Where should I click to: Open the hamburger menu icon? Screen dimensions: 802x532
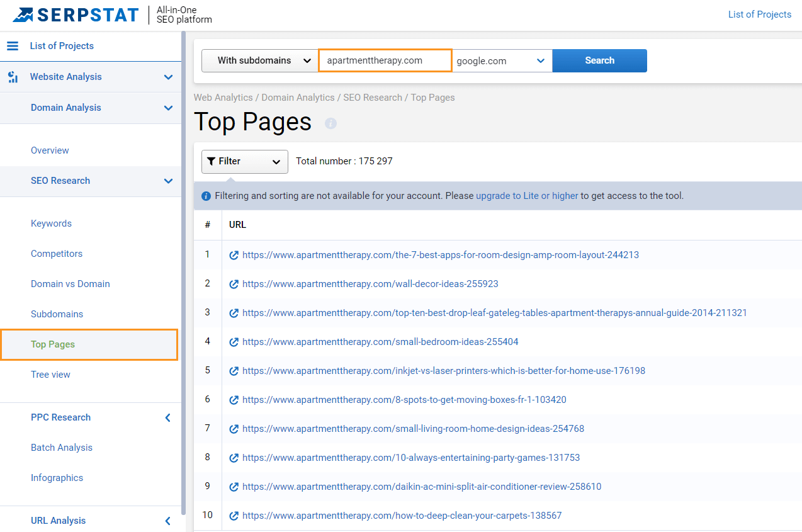13,46
